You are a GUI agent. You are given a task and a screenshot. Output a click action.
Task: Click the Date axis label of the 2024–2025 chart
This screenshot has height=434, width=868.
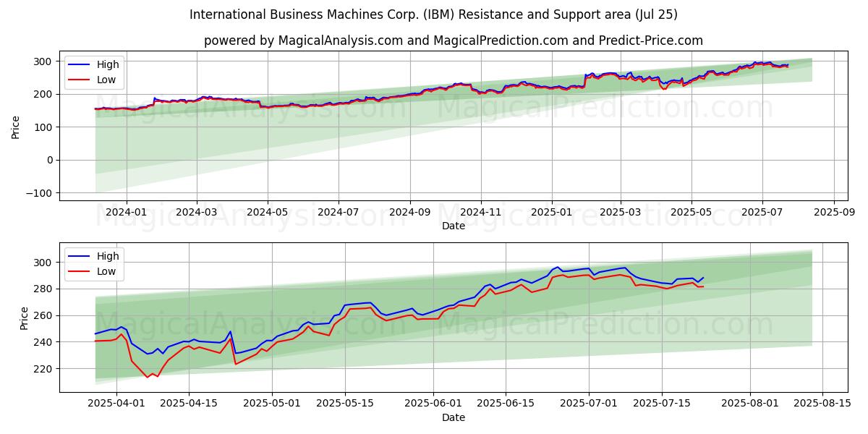point(454,226)
